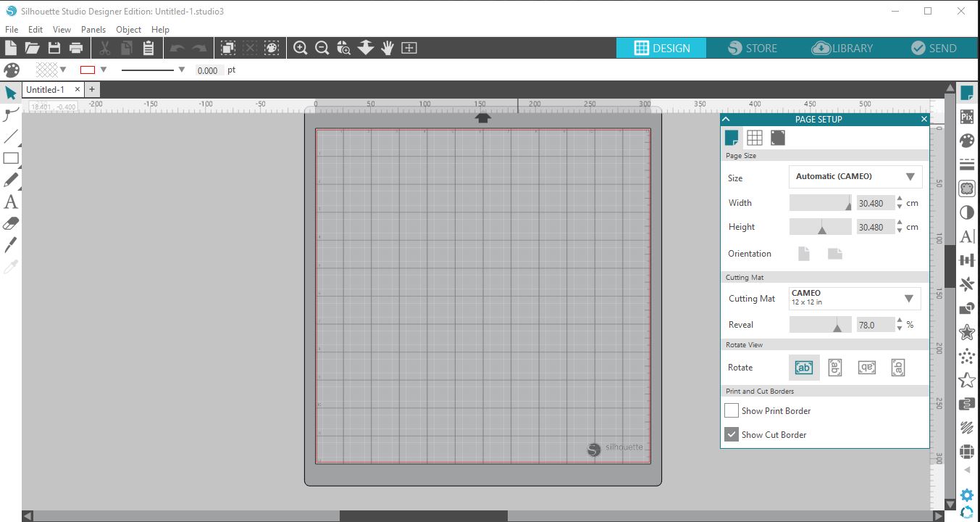
Task: Open the Rhinestone dots panel
Action: (966, 356)
